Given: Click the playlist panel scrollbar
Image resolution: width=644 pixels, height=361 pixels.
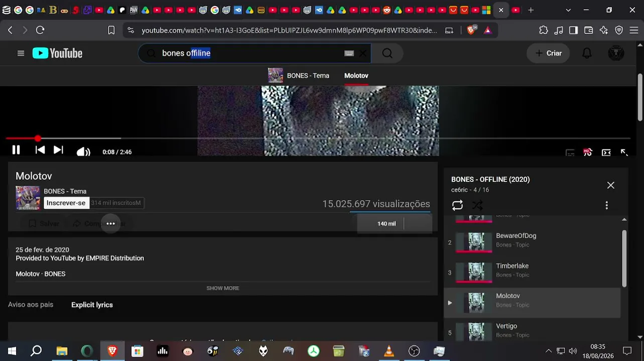Looking at the screenshot, I should [624, 259].
